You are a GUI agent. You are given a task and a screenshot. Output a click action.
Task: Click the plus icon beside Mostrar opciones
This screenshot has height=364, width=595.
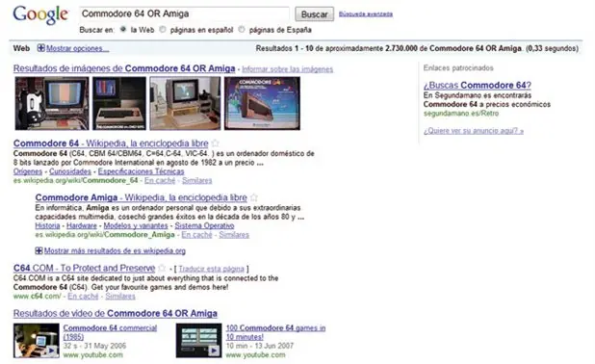pos(41,48)
